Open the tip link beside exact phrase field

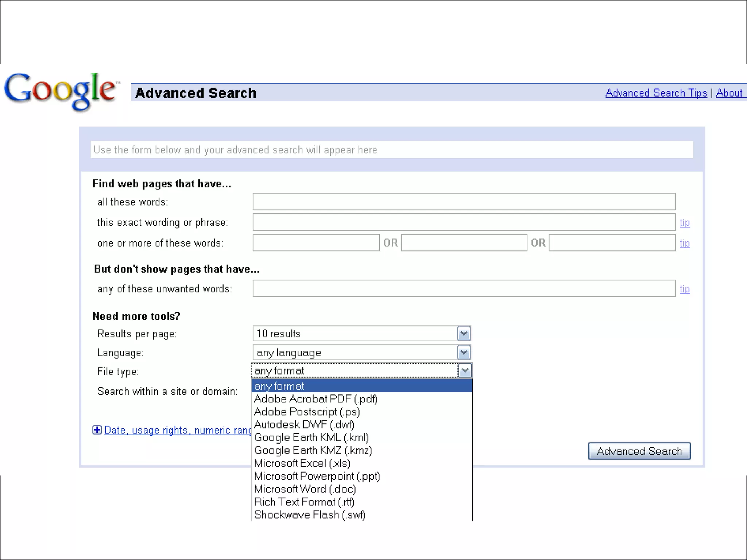coord(684,223)
